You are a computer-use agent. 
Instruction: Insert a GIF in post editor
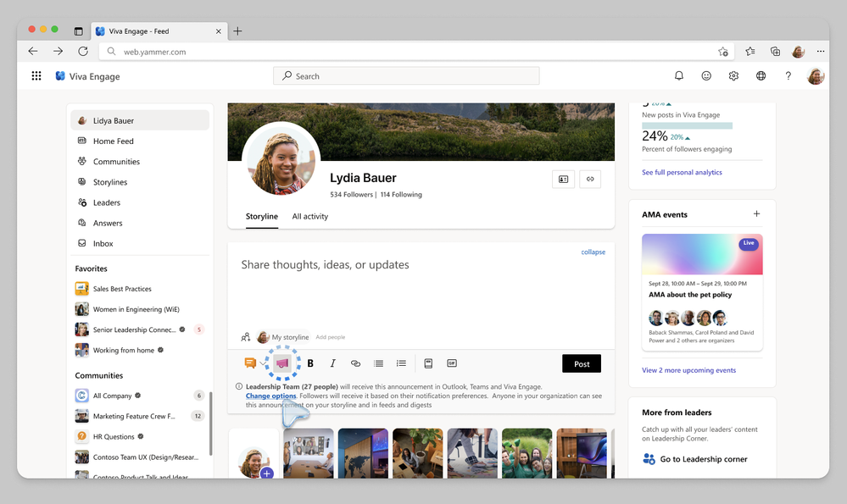(452, 363)
